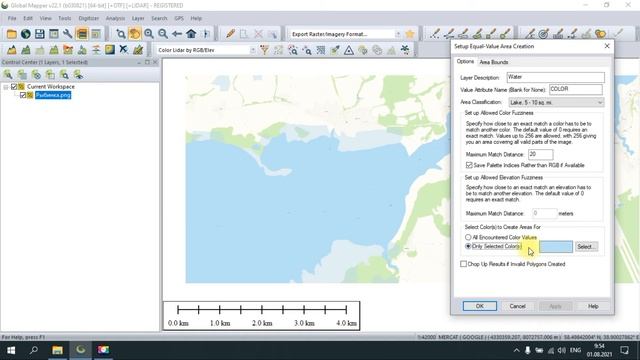Open the notification center icon
Viewport: 640px width, 360px height.
(x=624, y=350)
